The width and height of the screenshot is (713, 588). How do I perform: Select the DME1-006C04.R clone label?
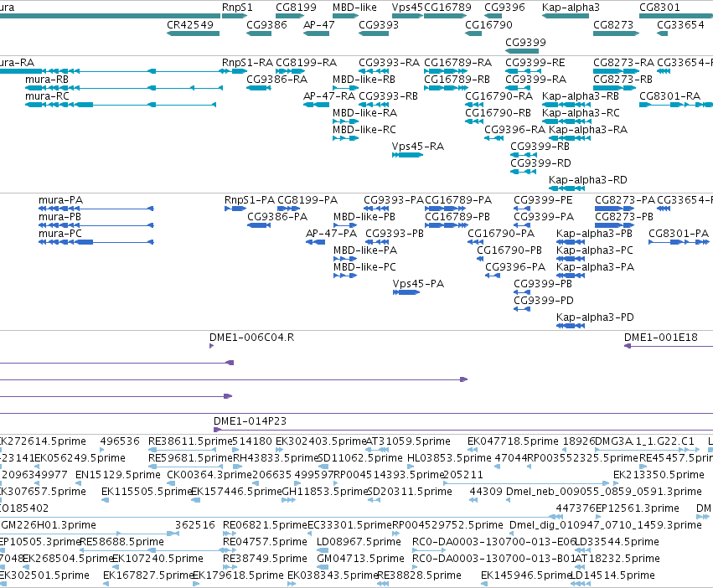tap(251, 338)
